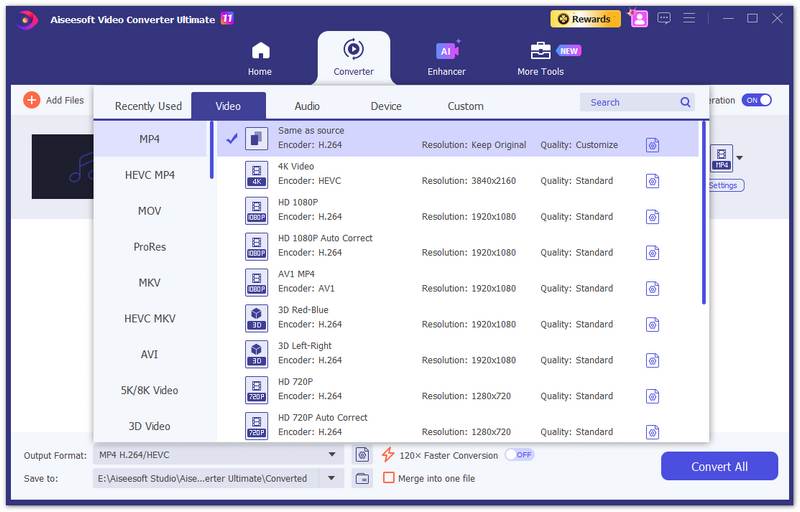The width and height of the screenshot is (800, 512).
Task: Edit custom settings for 4K Video profile
Action: tap(652, 181)
